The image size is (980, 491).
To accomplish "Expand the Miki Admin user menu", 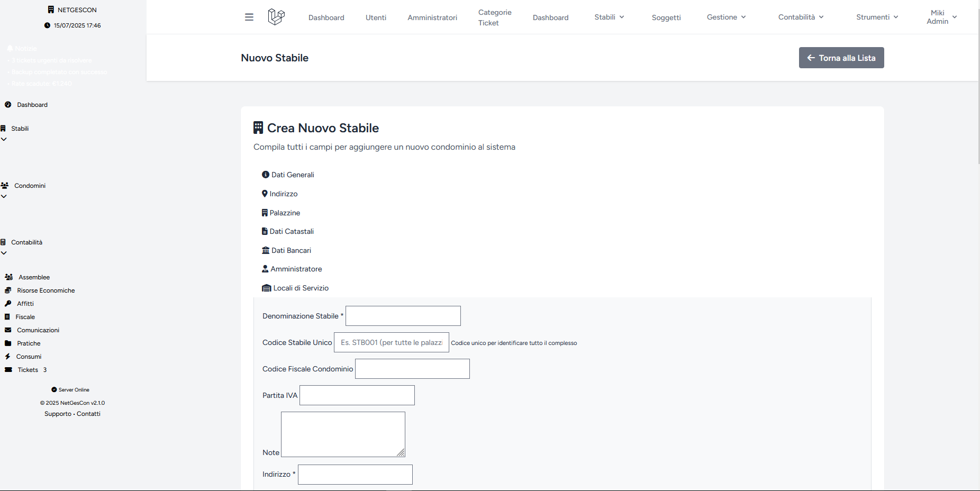I will click(942, 17).
